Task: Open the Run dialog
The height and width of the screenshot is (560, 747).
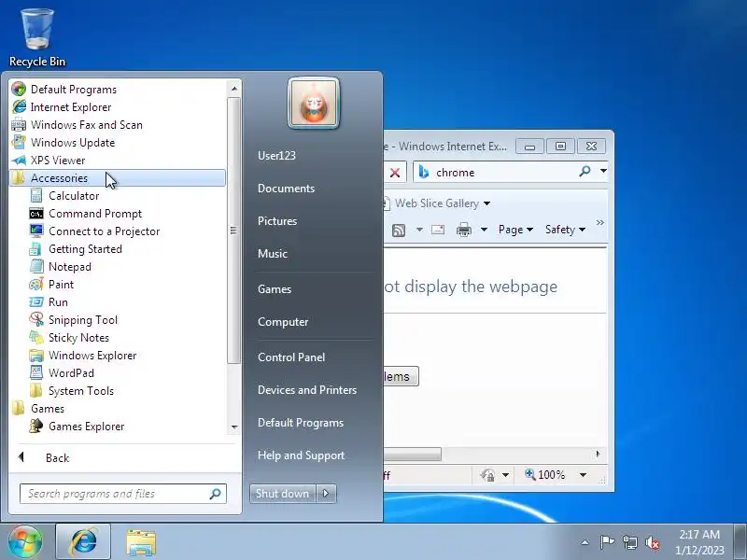Action: 49,301
